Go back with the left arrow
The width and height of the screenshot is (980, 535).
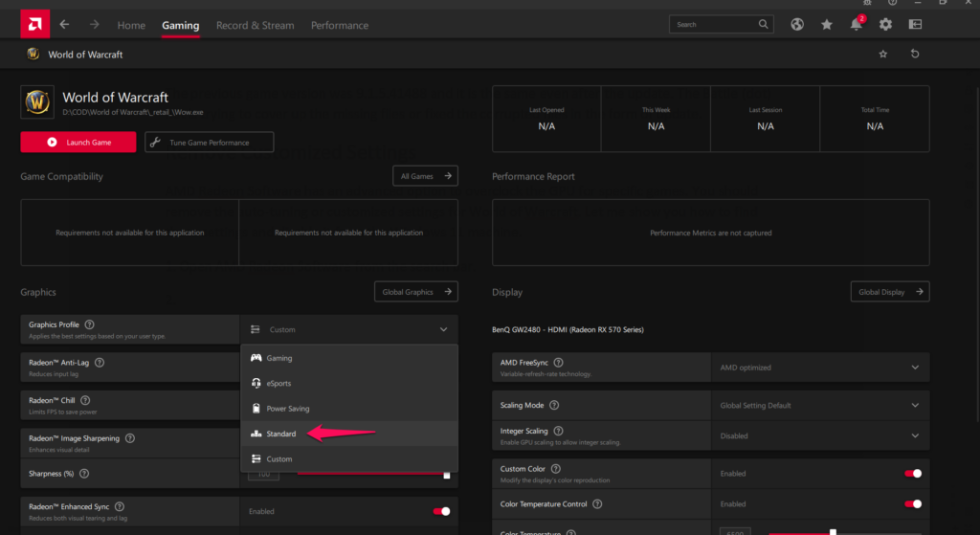(64, 24)
